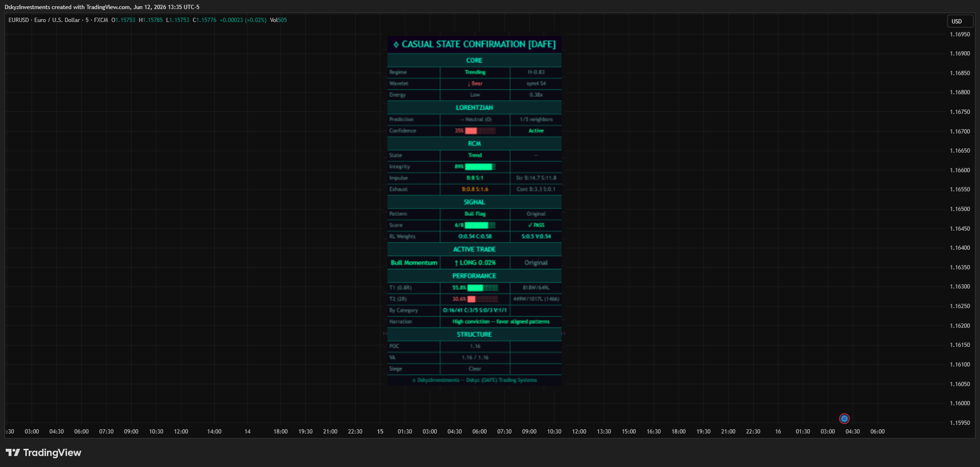Click the 13:30 time axis label
The image size is (980, 467).
coord(604,432)
